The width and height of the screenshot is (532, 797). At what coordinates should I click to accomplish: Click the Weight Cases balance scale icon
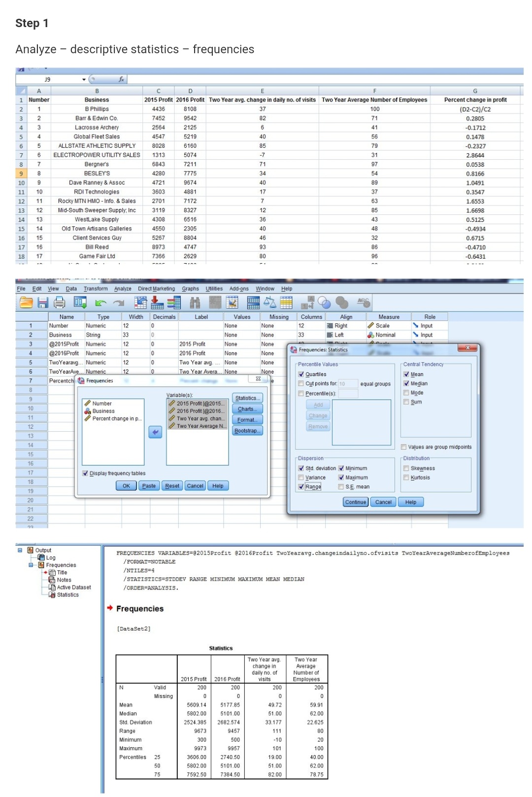pyautogui.click(x=270, y=303)
